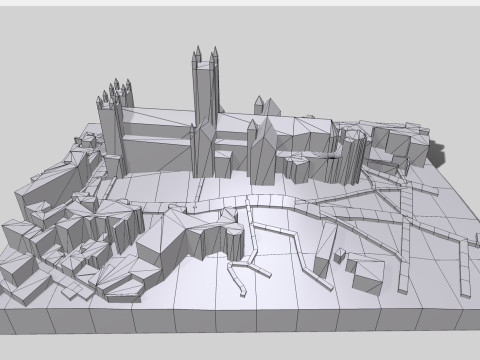Viewport: 480px width, 360px height.
Task: Select the tallest central cathedral tower
Action: point(205,88)
